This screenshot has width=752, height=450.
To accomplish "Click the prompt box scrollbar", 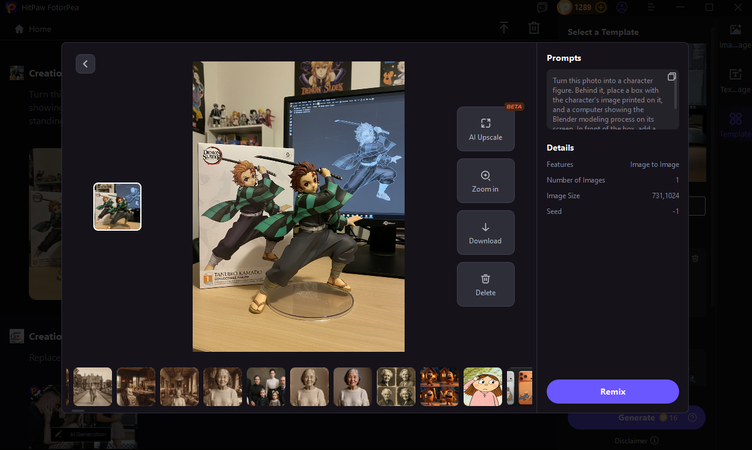I will pos(675,96).
